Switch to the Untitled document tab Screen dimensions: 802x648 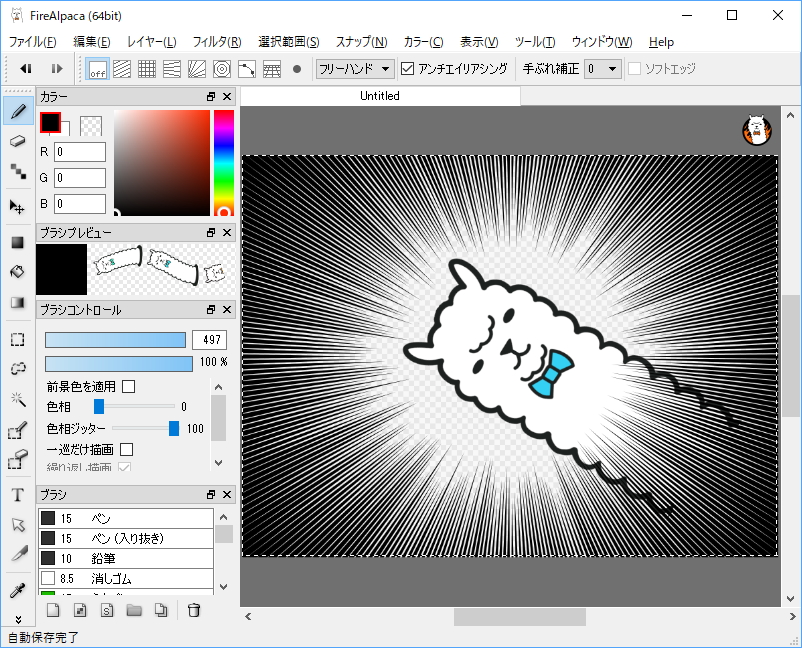click(380, 96)
